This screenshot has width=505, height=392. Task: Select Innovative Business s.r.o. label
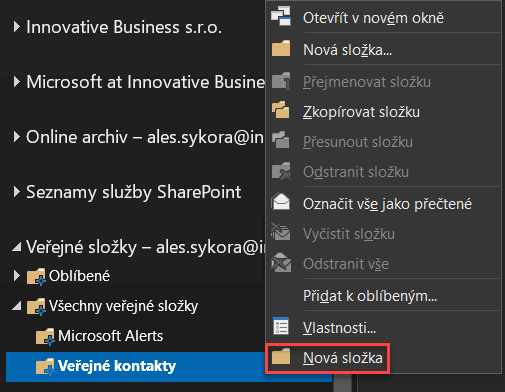[124, 27]
